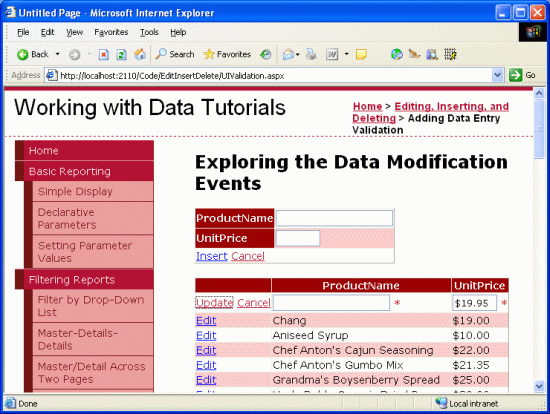Open the File menu
The height and width of the screenshot is (414, 550).
pyautogui.click(x=23, y=32)
